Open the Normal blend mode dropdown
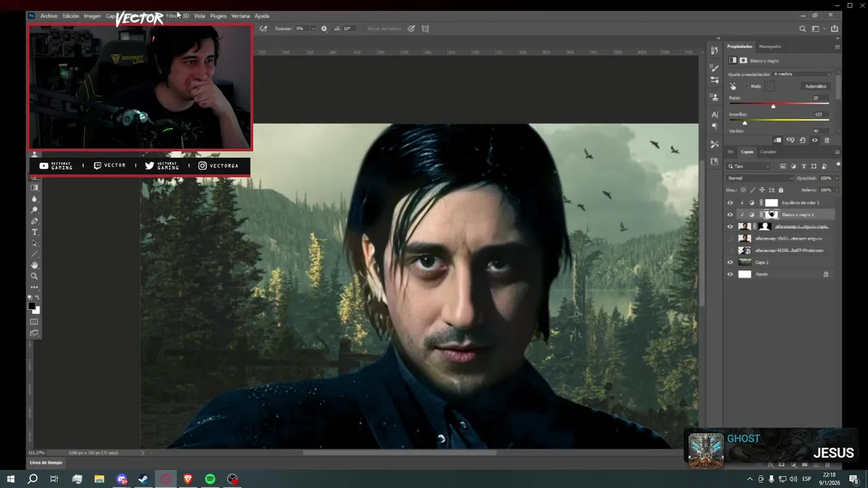The image size is (868, 488). (x=759, y=178)
